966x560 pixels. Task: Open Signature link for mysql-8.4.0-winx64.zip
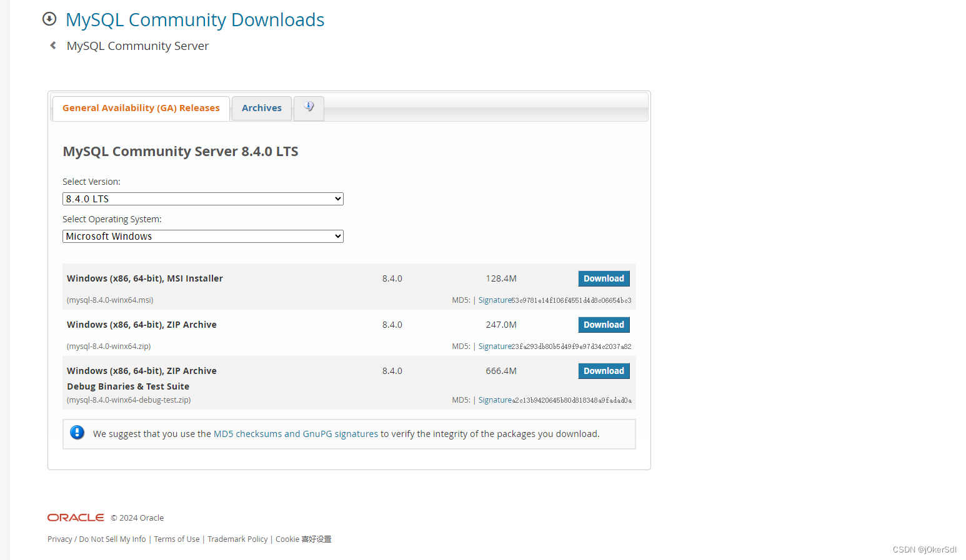click(x=495, y=346)
